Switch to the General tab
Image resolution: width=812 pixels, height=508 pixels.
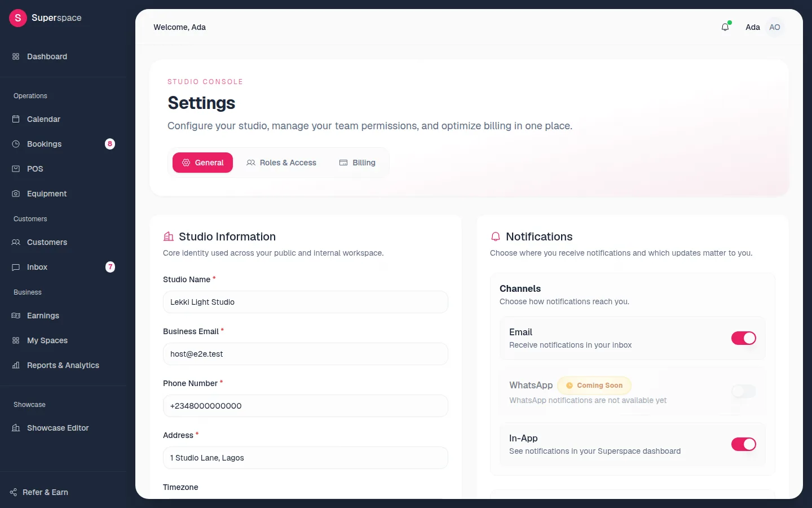pyautogui.click(x=202, y=163)
